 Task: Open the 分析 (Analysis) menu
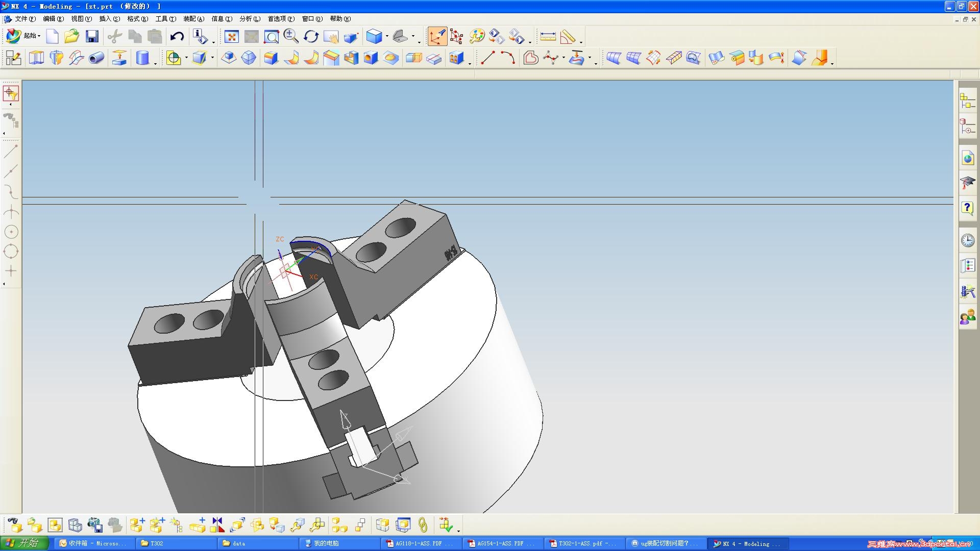point(250,19)
